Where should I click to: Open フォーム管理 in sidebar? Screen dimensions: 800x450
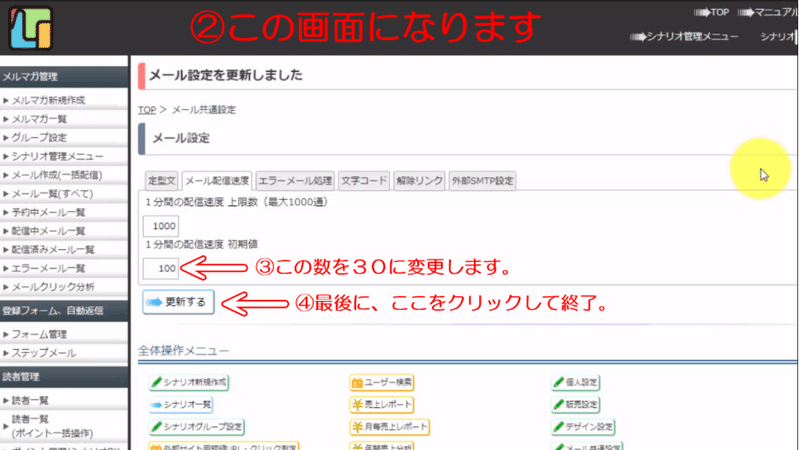[x=64, y=334]
